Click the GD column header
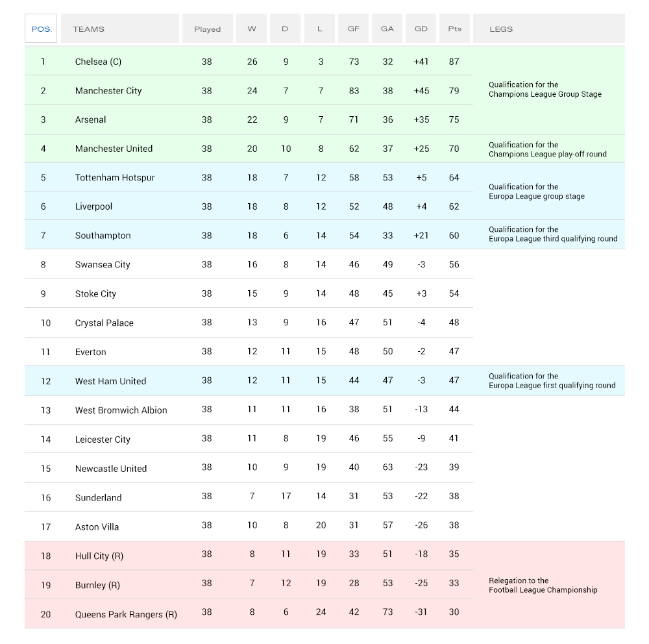649x644 pixels. click(421, 29)
